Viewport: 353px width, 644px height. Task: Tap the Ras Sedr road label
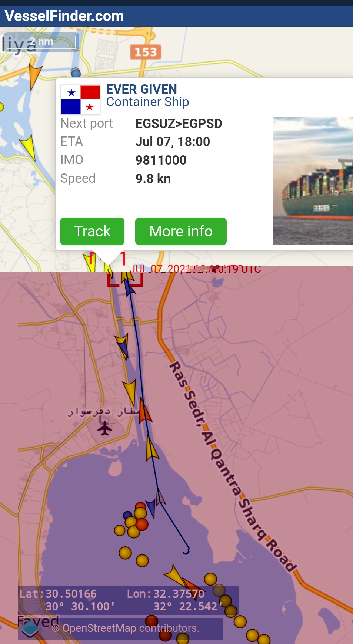[187, 394]
